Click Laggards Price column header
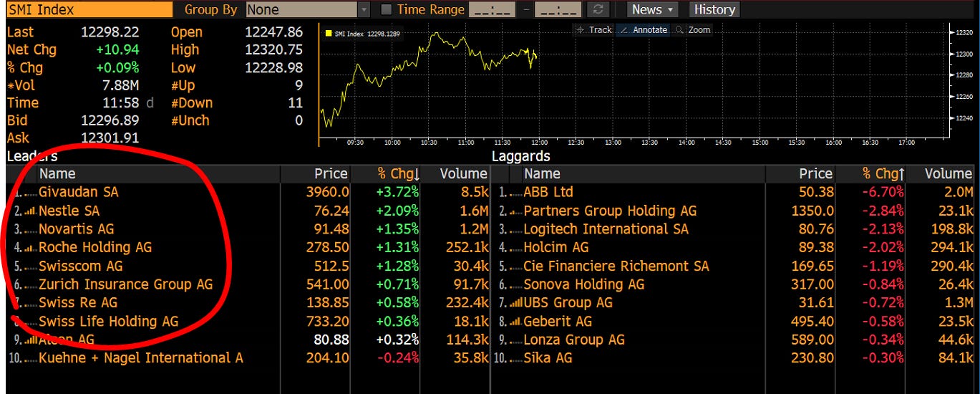 tap(815, 174)
